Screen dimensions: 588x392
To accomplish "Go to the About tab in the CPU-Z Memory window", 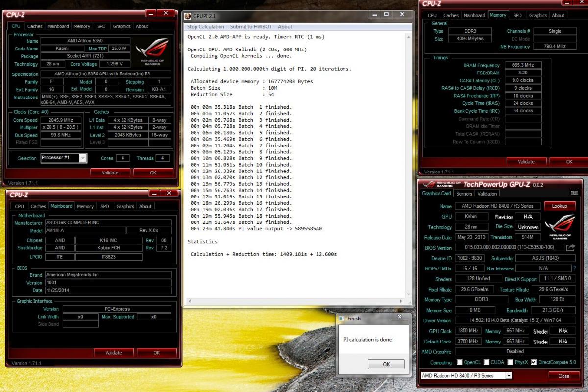I will (x=558, y=15).
